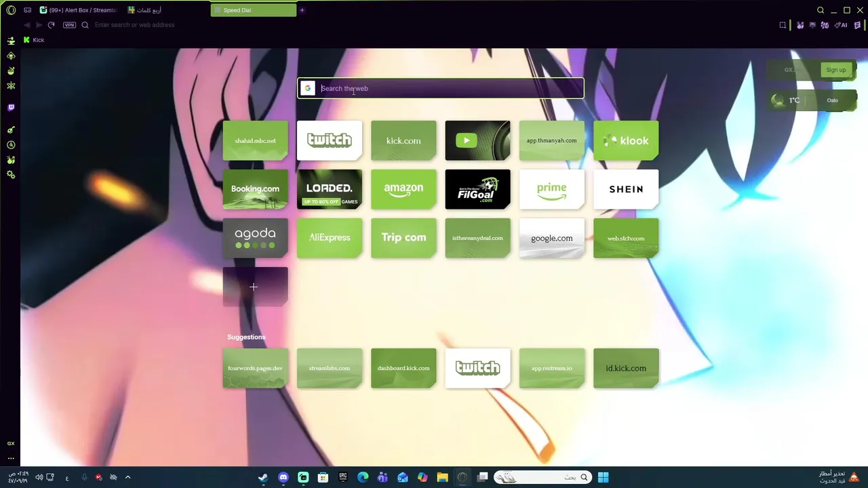Open the web.stctv.com tile
The height and width of the screenshot is (488, 868).
point(626,238)
